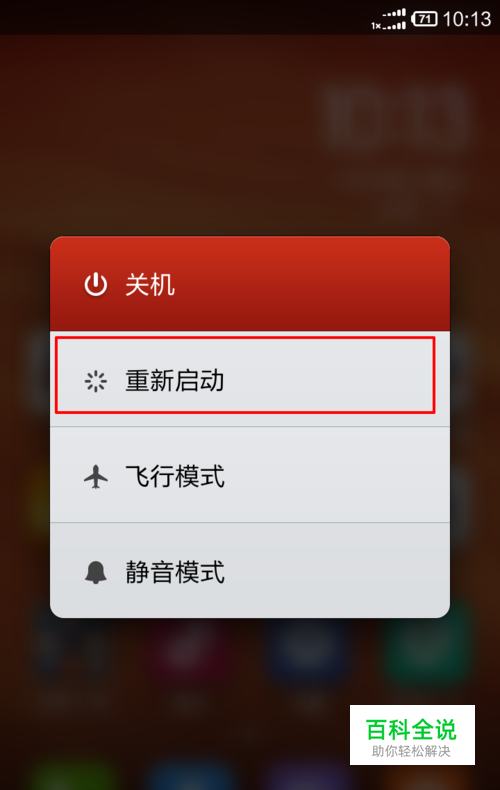
Task: Select 关机 to power off the phone
Action: [150, 285]
